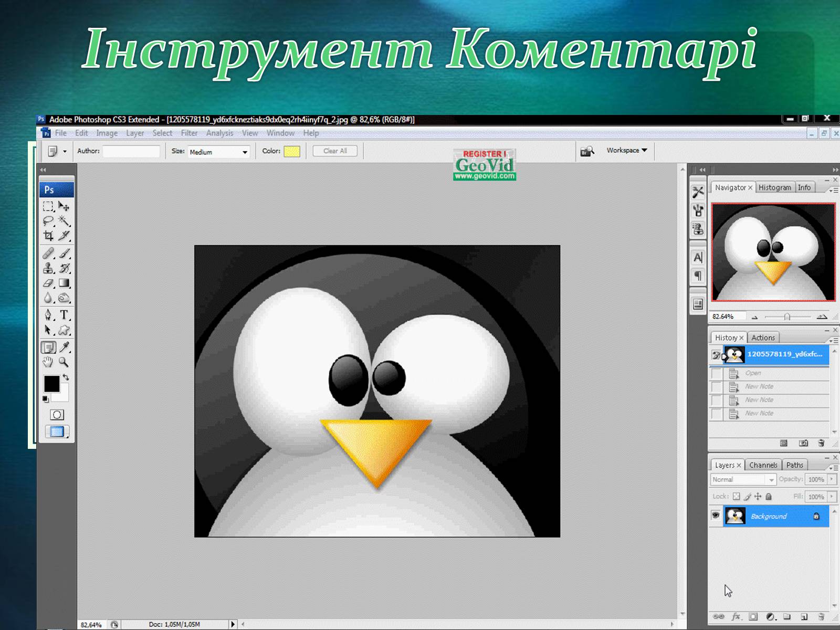840x630 pixels.
Task: Select the Notes tool in toolbox
Action: (48, 347)
